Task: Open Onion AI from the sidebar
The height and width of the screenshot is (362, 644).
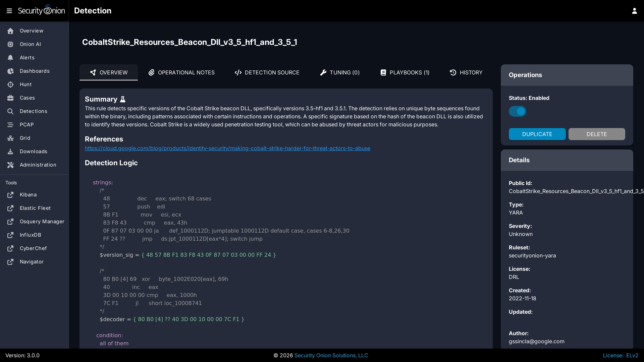Action: click(x=30, y=44)
